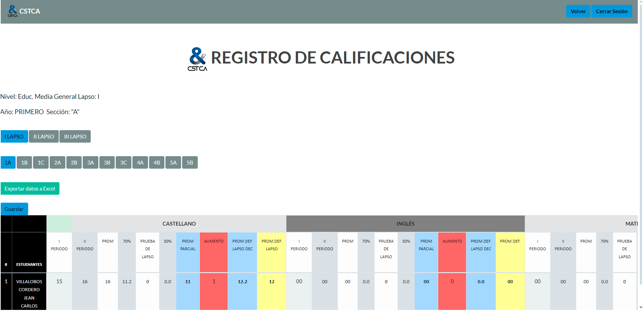This screenshot has height=312, width=644.
Task: Save grades with Guardar button
Action: point(14,209)
